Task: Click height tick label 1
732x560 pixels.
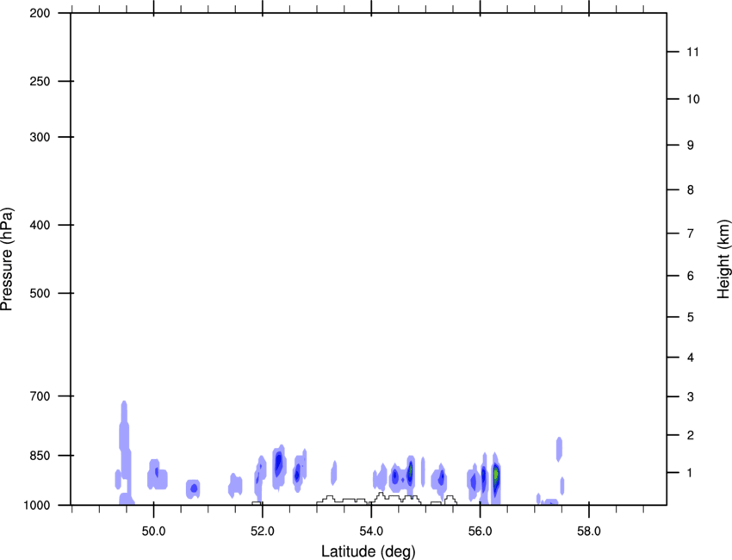Action: click(691, 473)
